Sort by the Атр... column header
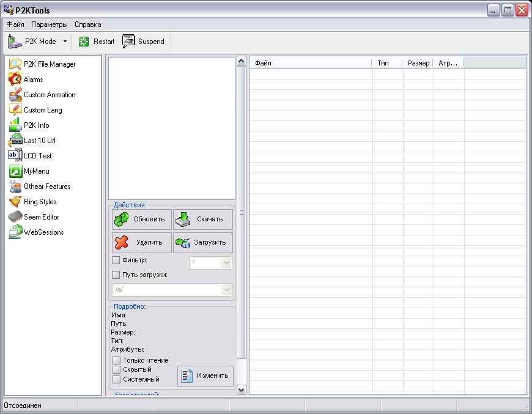Screen dimensions: 532x414 pyautogui.click(x=448, y=63)
